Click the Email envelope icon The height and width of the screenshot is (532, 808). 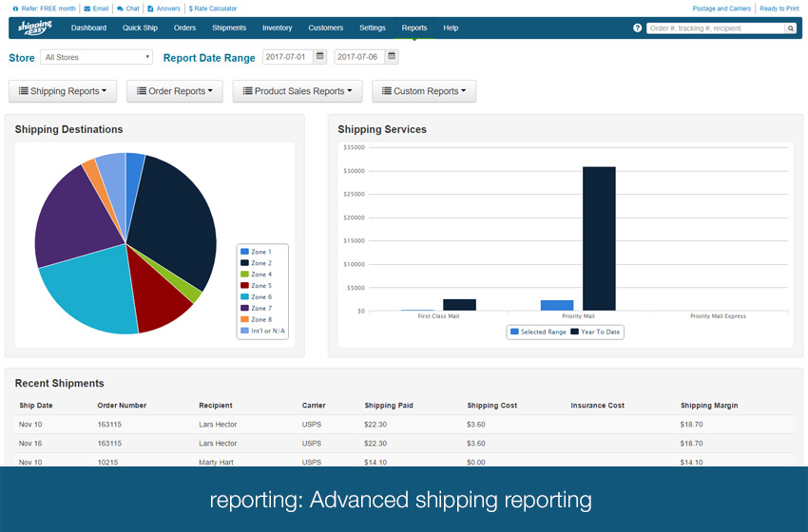click(87, 9)
